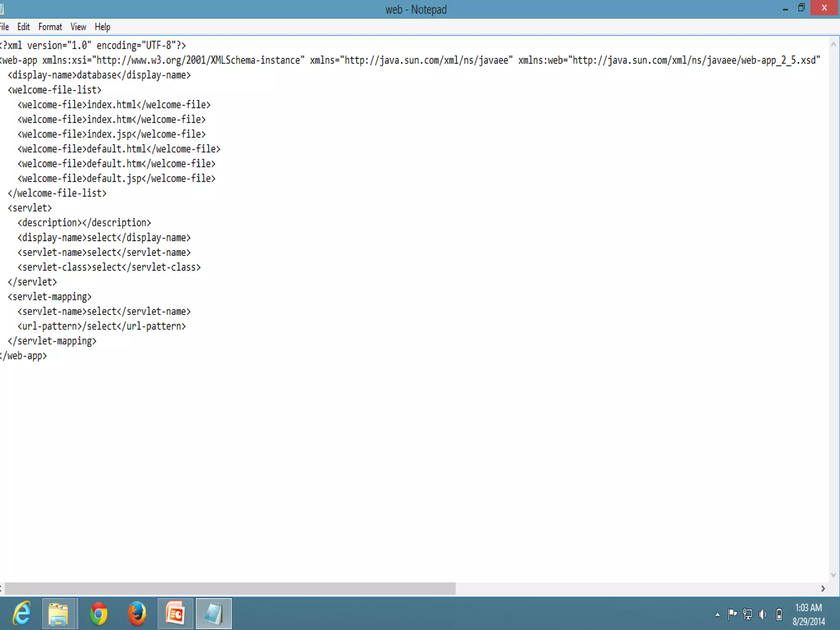Click the vertical scrollbar down arrow
This screenshot has width=840, height=630.
833,575
